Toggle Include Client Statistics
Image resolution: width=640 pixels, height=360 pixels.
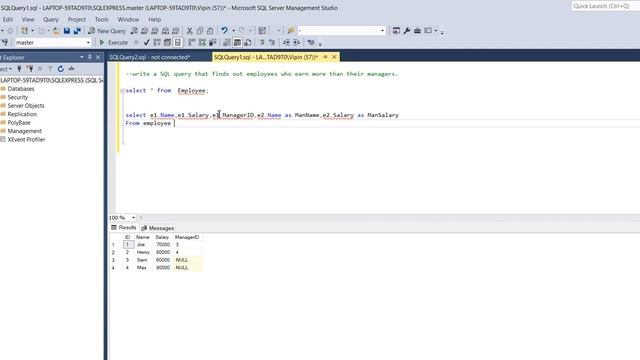pos(212,42)
